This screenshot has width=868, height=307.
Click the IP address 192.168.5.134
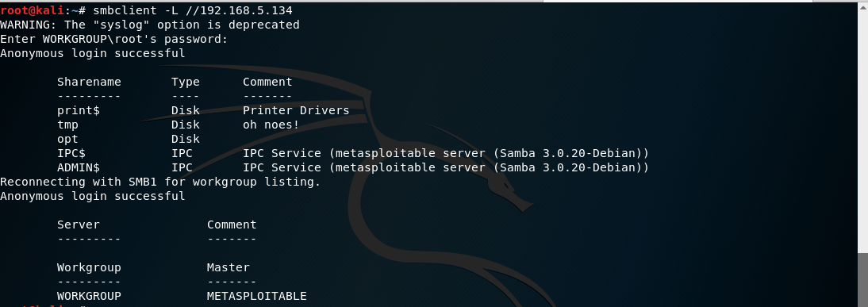click(246, 10)
